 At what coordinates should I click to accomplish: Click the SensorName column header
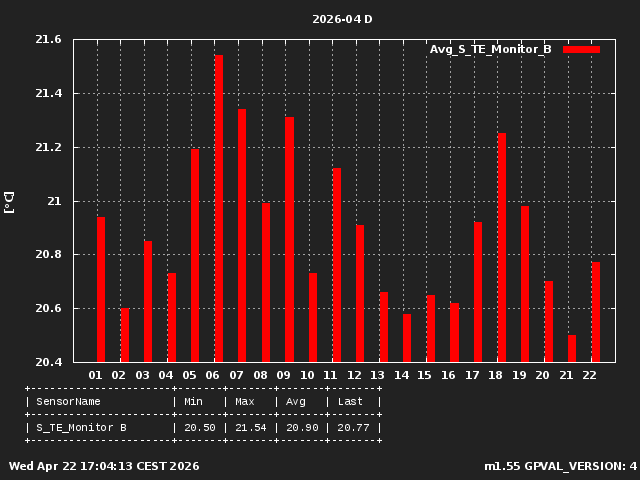pyautogui.click(x=68, y=402)
